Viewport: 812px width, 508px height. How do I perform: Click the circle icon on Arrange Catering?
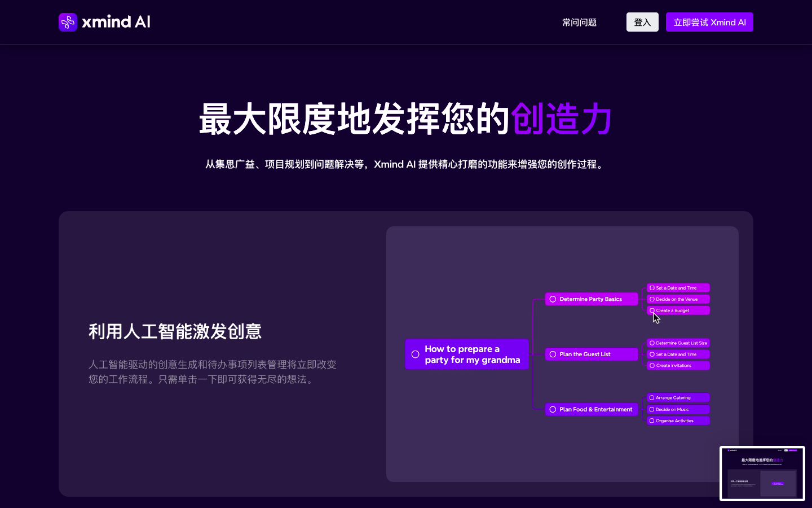(x=652, y=397)
